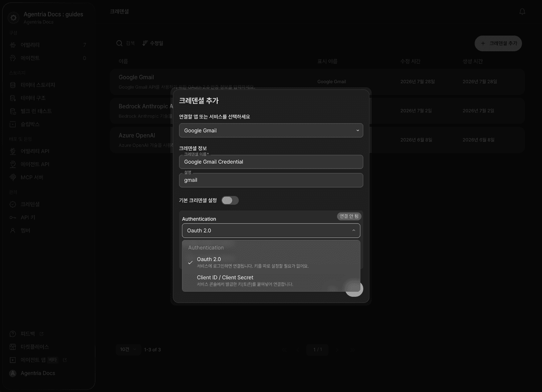The width and height of the screenshot is (542, 392).
Task: Click the 피드백 help icon
Action: tap(13, 334)
